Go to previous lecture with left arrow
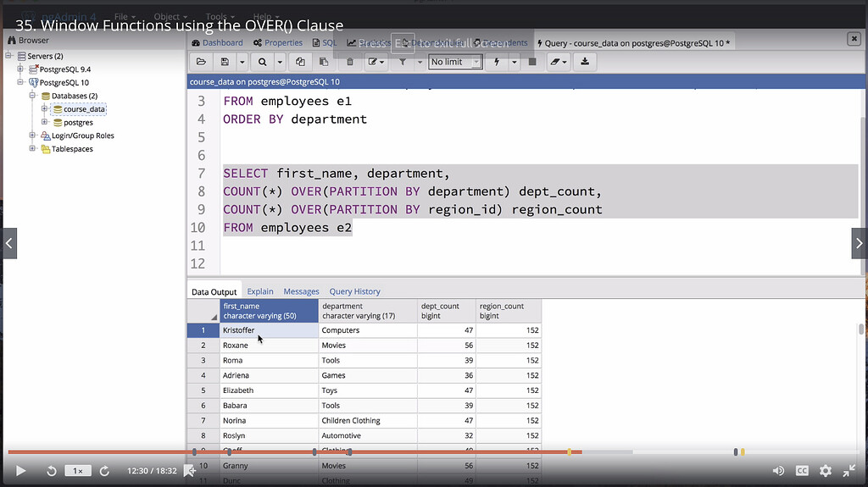This screenshot has width=868, height=487. tap(9, 243)
